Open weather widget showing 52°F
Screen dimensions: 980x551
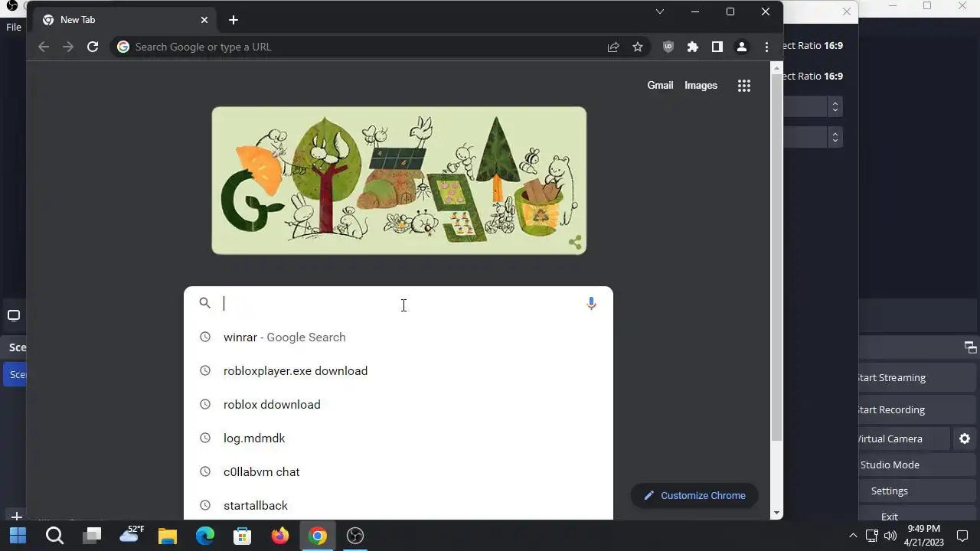(x=130, y=534)
